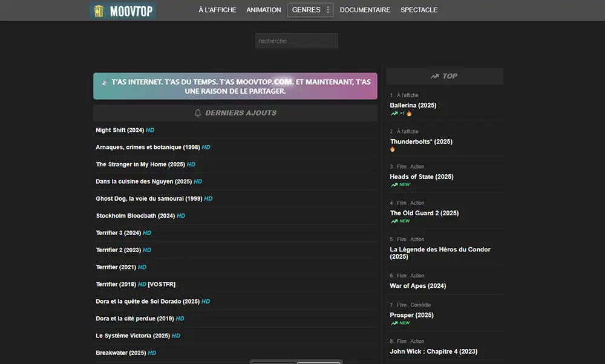Click the HD tag beside Breakwater
Image resolution: width=605 pixels, height=364 pixels.
(152, 353)
